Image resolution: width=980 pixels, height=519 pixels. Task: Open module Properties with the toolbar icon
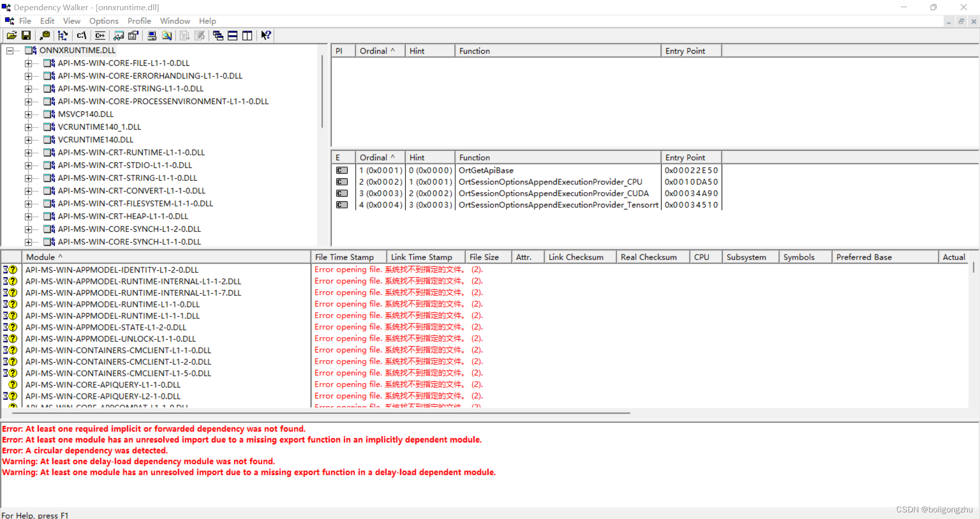(x=133, y=35)
